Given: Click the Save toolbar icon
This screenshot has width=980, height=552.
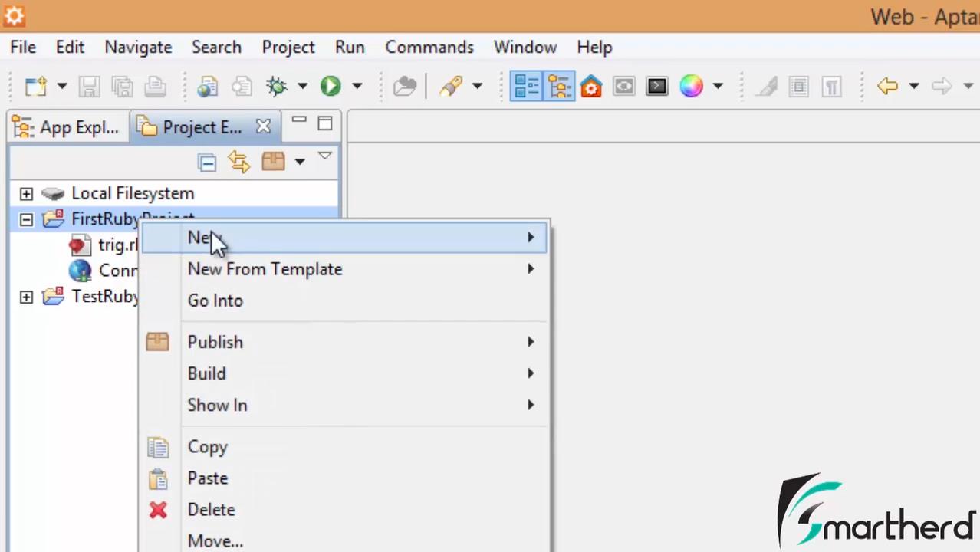Looking at the screenshot, I should tap(89, 86).
